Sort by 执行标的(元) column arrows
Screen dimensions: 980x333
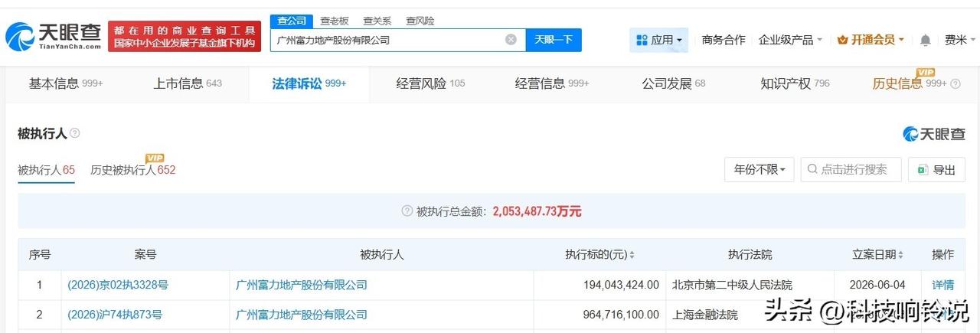[x=632, y=255]
